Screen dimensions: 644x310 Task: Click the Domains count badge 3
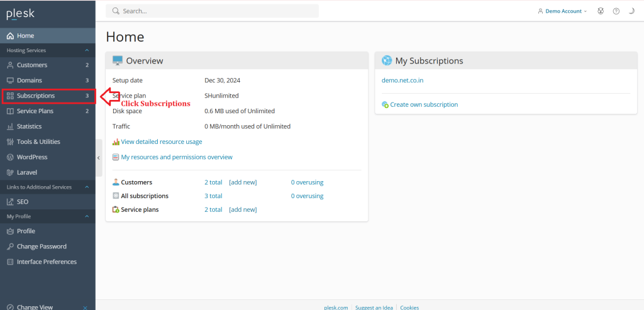(87, 80)
